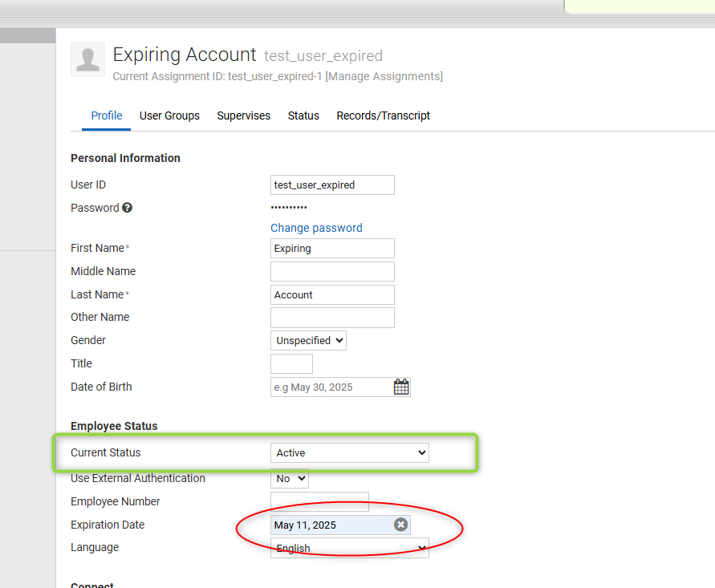The image size is (715, 588).
Task: Open the Status tab
Action: coord(303,116)
